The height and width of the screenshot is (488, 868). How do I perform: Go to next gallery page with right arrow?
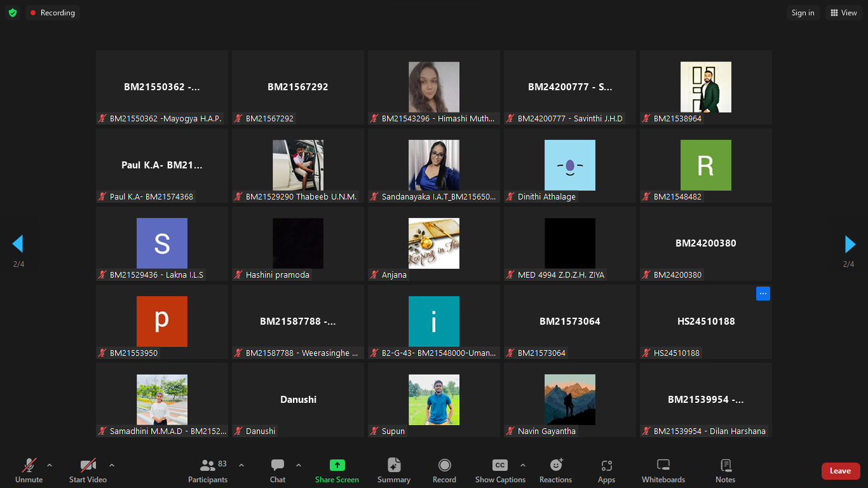point(850,244)
